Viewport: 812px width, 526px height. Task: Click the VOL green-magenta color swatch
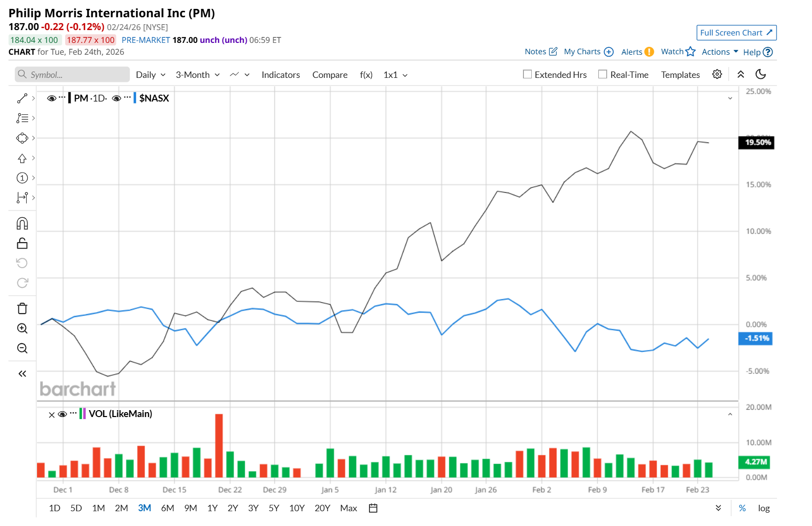pos(82,414)
